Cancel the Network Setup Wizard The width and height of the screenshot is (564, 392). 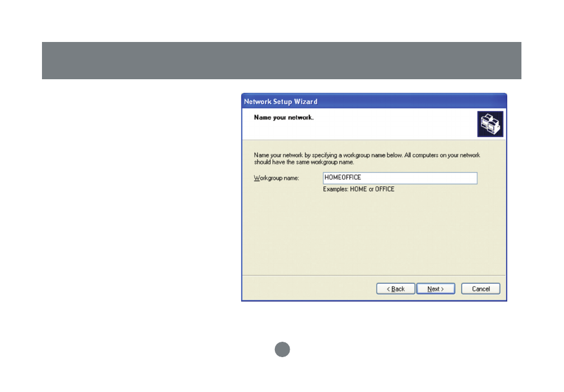pyautogui.click(x=481, y=289)
